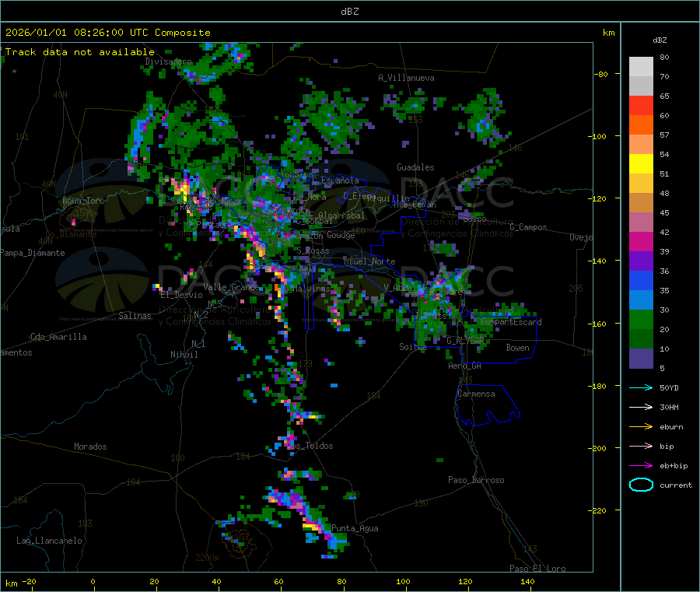Click the 140 tick on horizontal axis
Screen dimensions: 700x592
click(x=527, y=581)
